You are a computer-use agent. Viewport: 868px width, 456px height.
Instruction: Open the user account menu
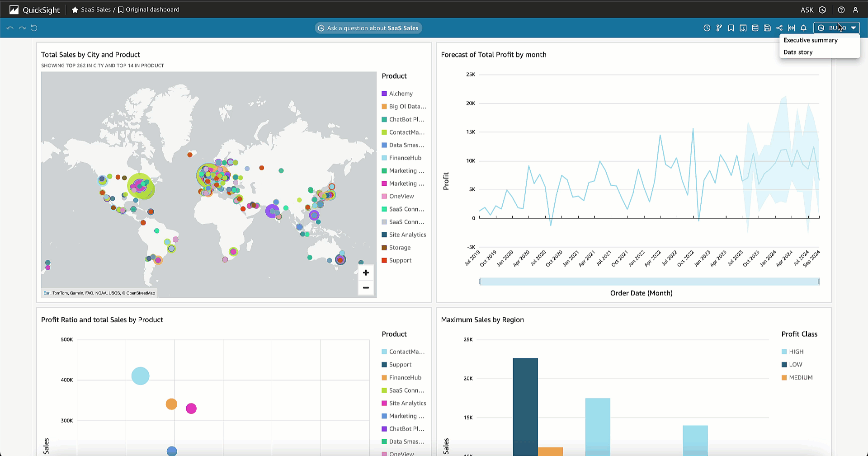click(855, 9)
